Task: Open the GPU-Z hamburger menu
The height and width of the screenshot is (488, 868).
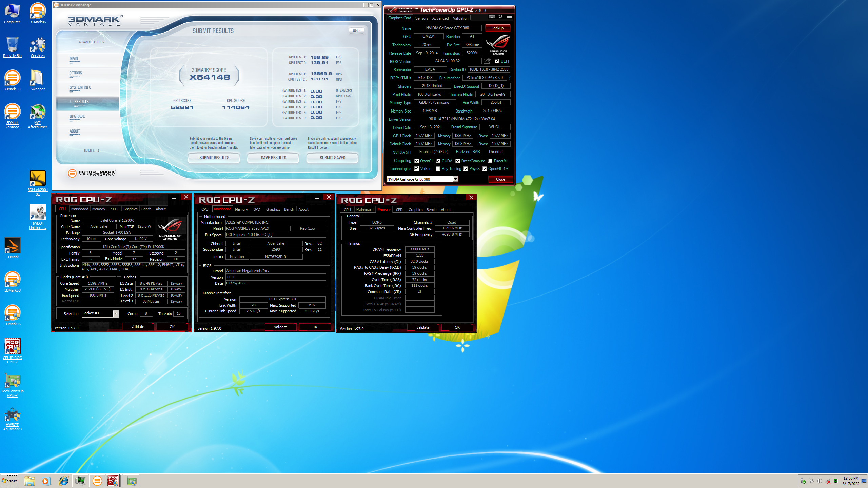Action: (x=509, y=16)
